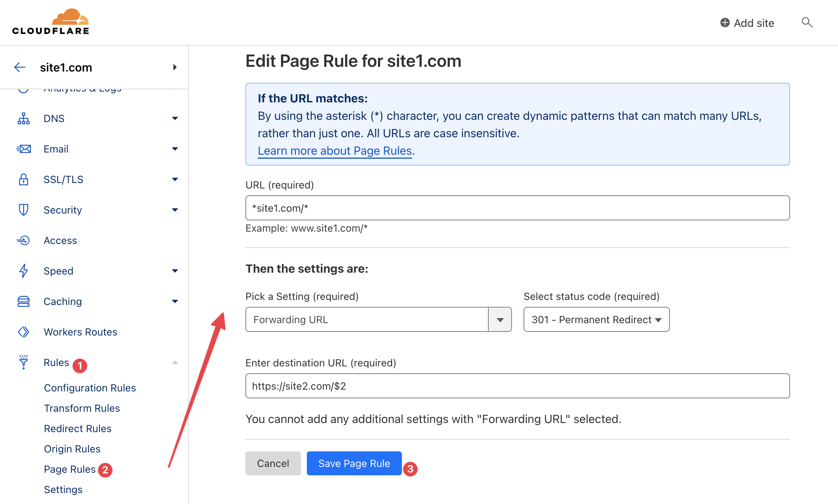The image size is (838, 504).
Task: Collapse the Rules section chevron
Action: (x=175, y=362)
